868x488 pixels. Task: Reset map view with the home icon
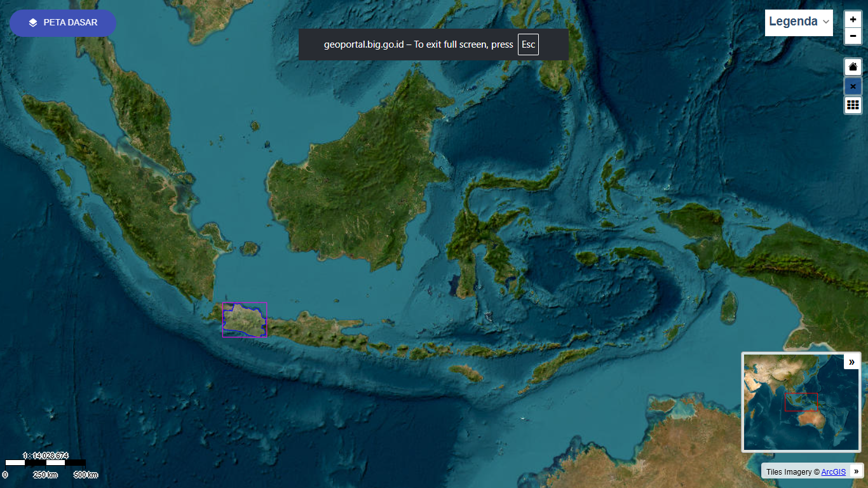(x=853, y=67)
